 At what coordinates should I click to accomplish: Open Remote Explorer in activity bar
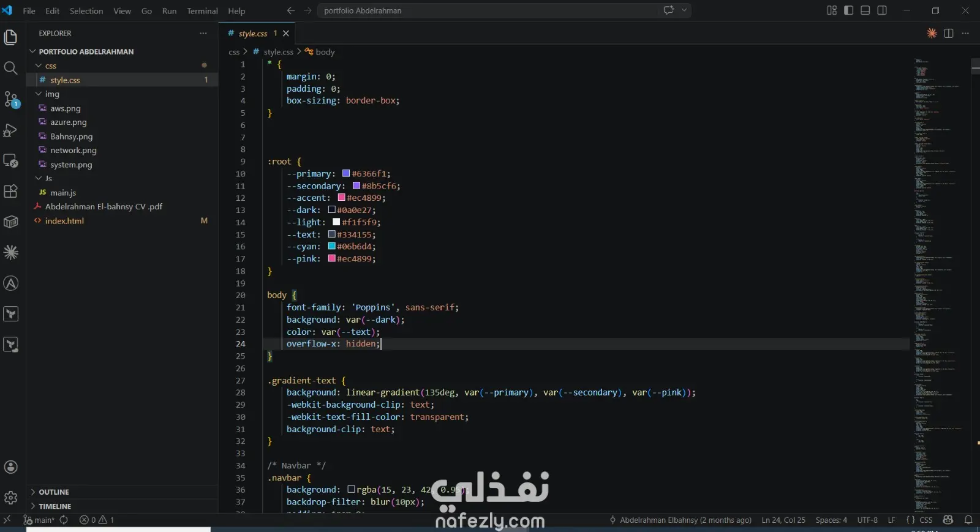coord(10,160)
